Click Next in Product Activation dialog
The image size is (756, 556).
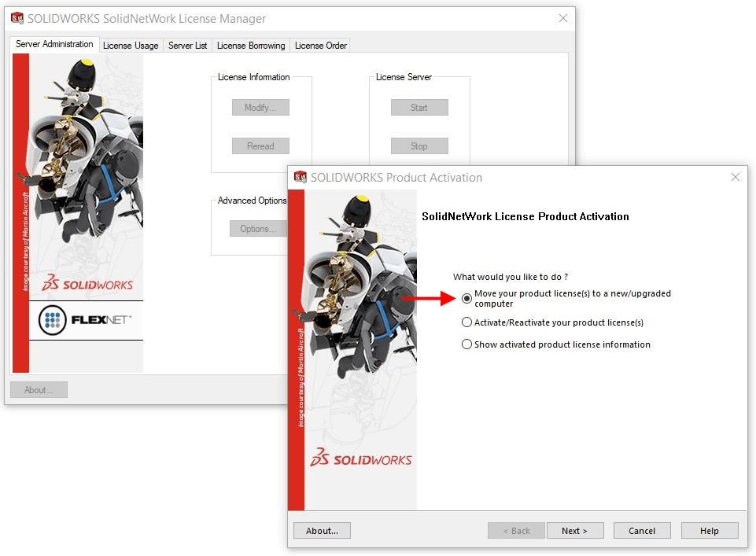point(575,531)
